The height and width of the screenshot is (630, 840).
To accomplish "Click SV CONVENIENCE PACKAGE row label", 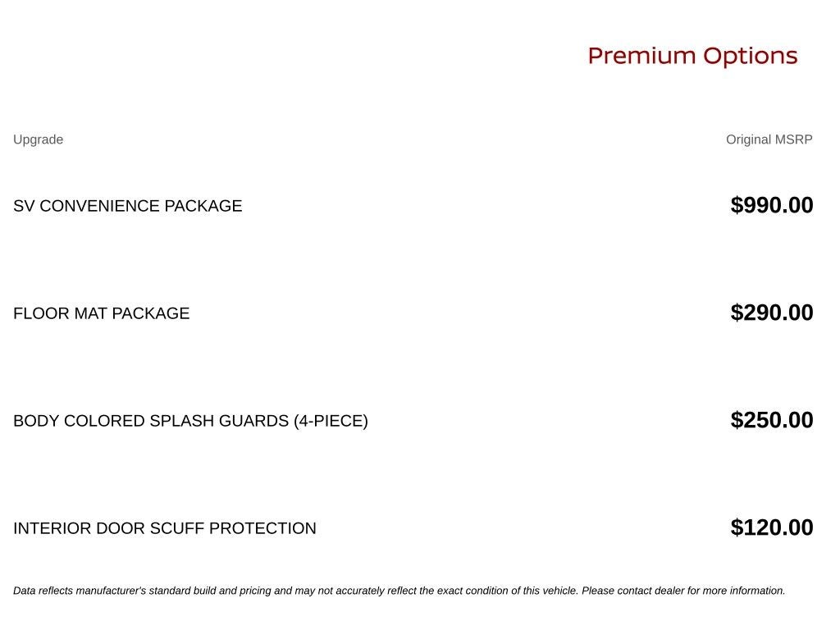I will pos(127,206).
